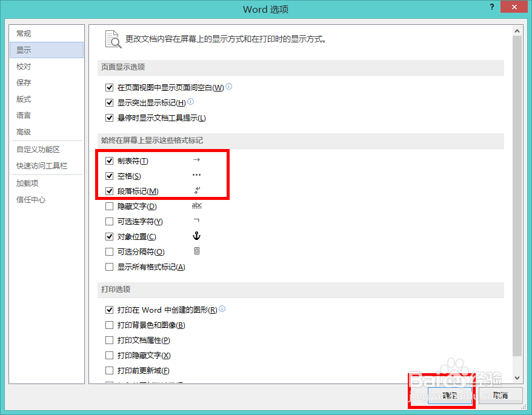Enable 隐藏文字 checkbox
The width and height of the screenshot is (532, 415).
coord(109,207)
